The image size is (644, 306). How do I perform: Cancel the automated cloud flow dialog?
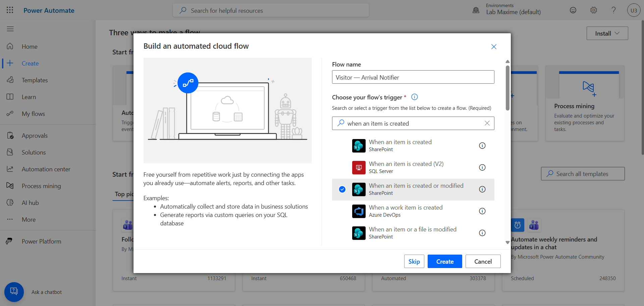click(483, 261)
